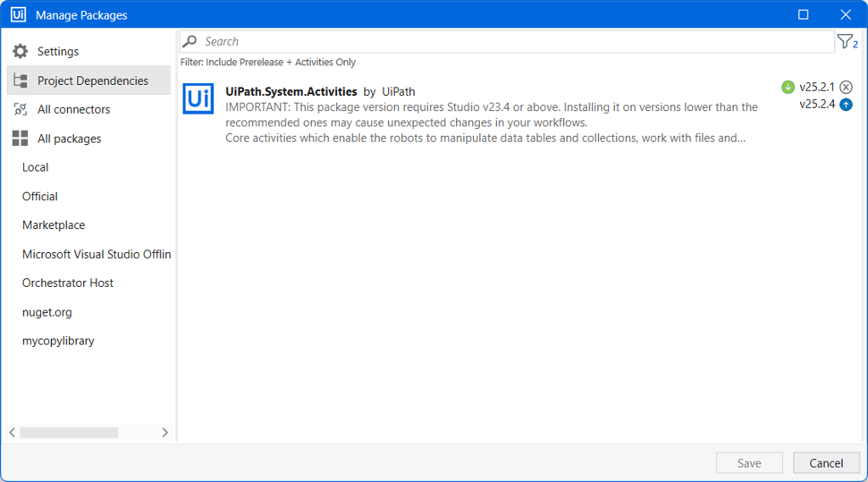Viewport: 868px width, 482px height.
Task: Click sidebar scrollbar right arrow
Action: 164,432
